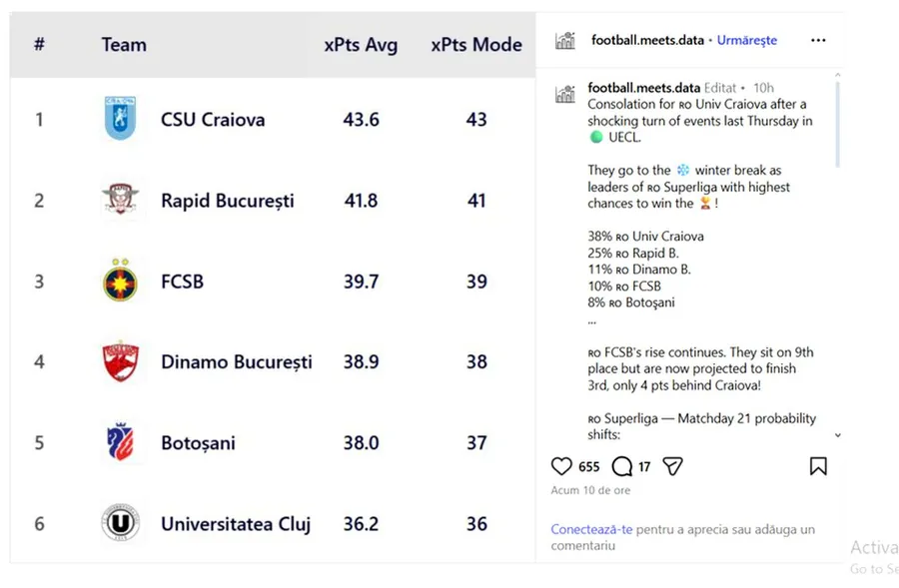Click the Dinamo București red crest
This screenshot has width=899, height=588.
tap(120, 361)
